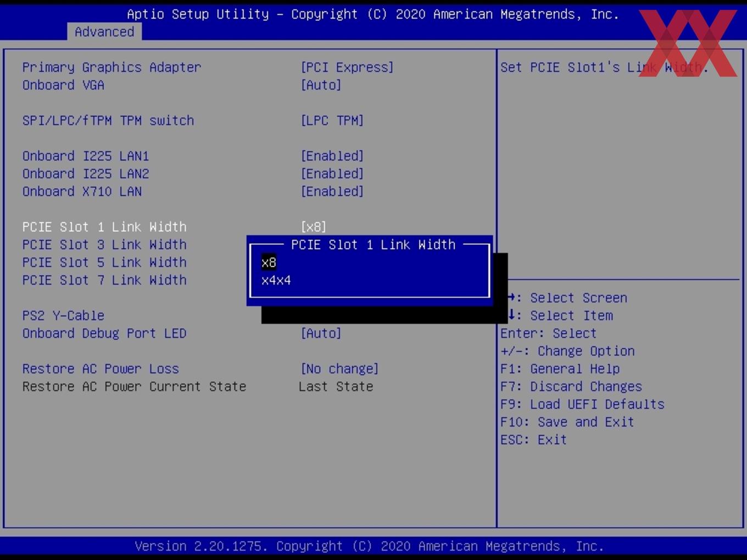
Task: Open Onboard VGA Auto setting
Action: pos(321,85)
